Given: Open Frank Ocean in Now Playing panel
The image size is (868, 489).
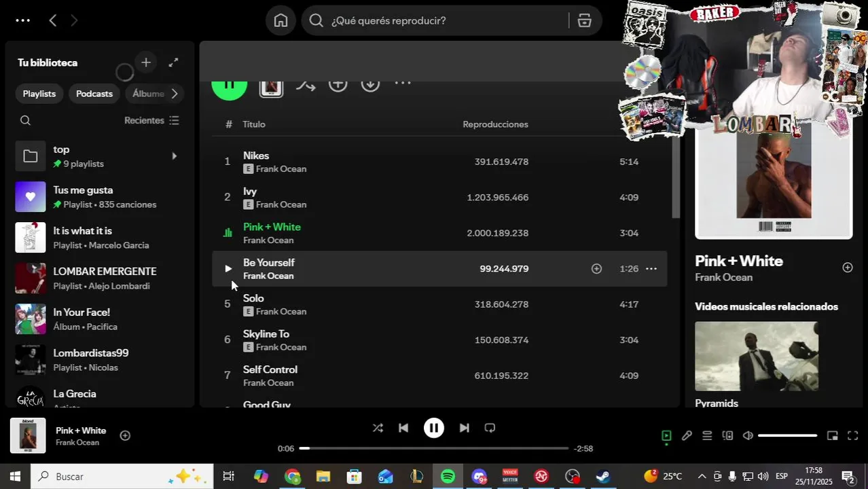Looking at the screenshot, I should pos(723,277).
